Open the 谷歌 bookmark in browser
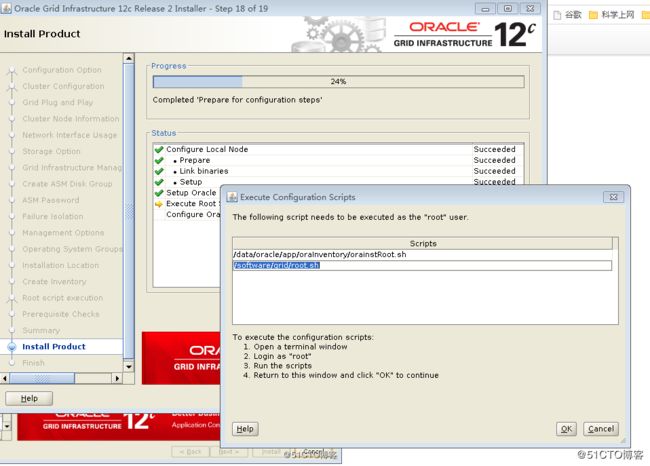The image size is (650, 466). click(x=568, y=15)
